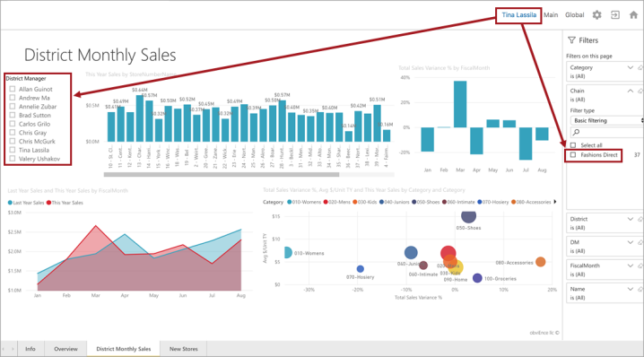Enable the Select all checkbox
644x357 pixels.
[x=573, y=145]
